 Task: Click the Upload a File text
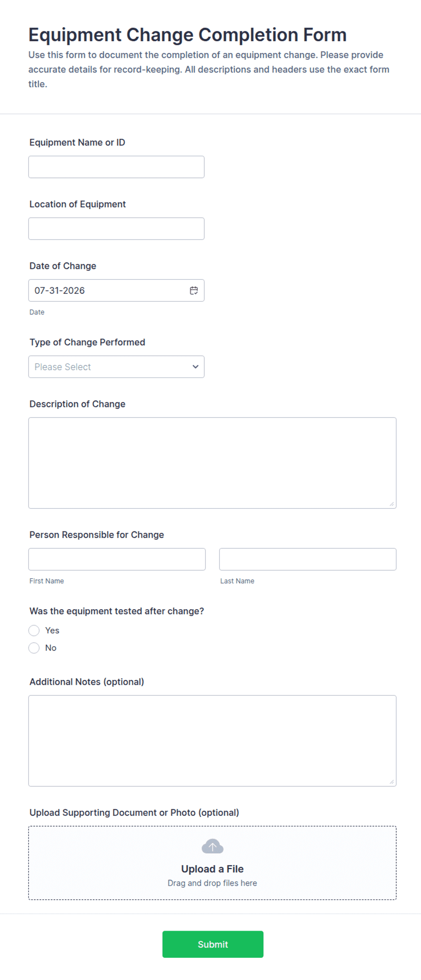[212, 869]
